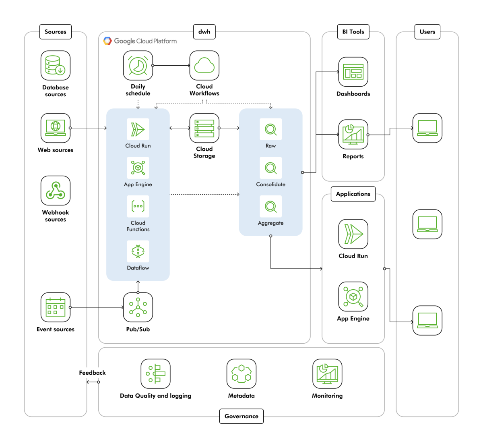This screenshot has width=483, height=448.
Task: Select the 'Web sources' caption
Action: click(x=56, y=150)
